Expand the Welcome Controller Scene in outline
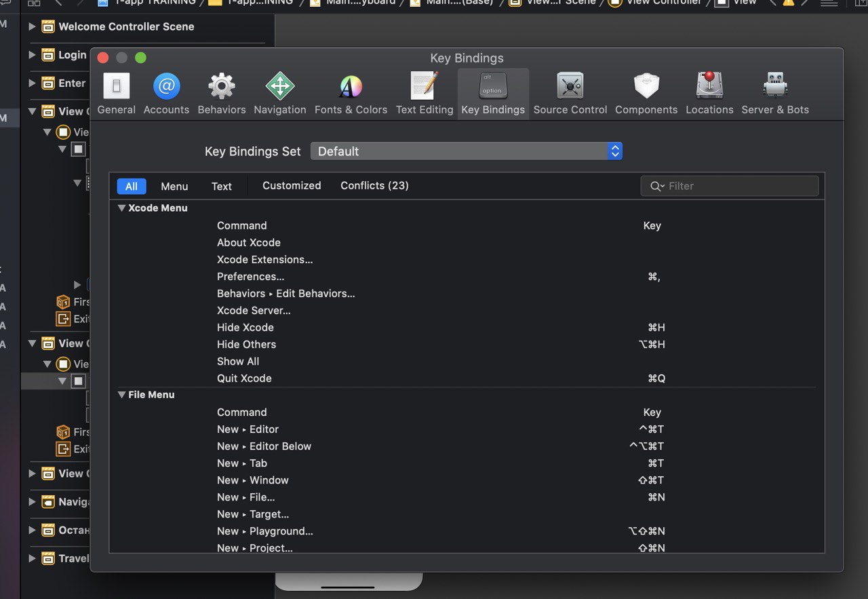868x599 pixels. click(32, 26)
